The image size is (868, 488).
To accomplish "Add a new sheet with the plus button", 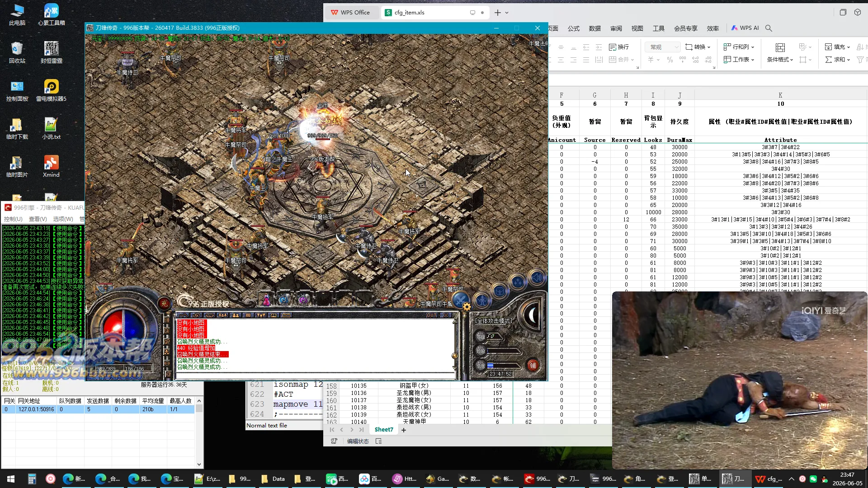I will point(404,430).
